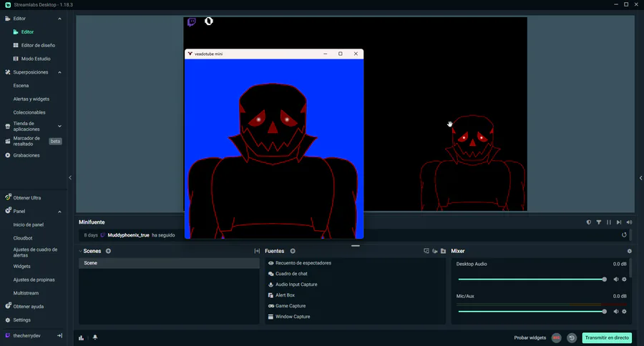The width and height of the screenshot is (644, 346).
Task: Open Desktop Audio settings gear
Action: point(624,279)
